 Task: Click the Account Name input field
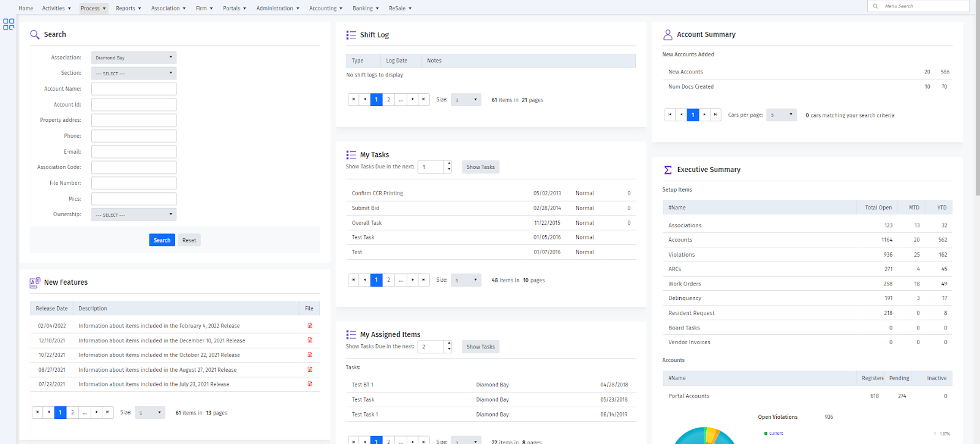(x=134, y=89)
